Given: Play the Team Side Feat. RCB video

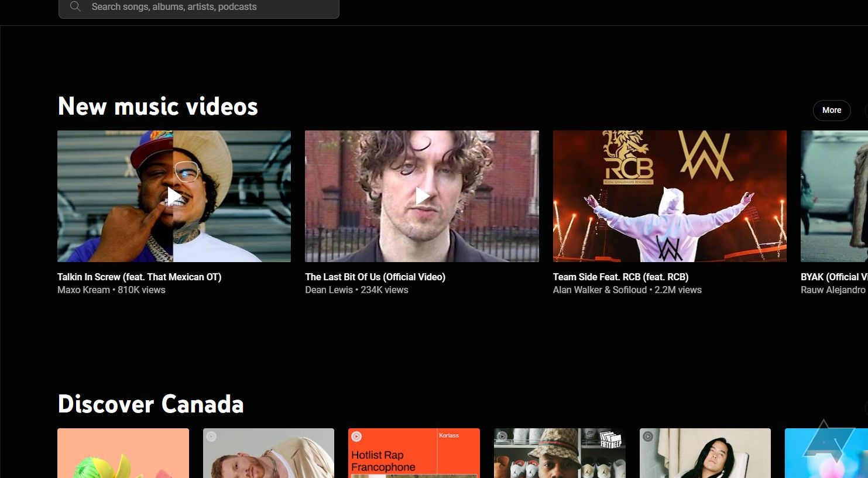Looking at the screenshot, I should pyautogui.click(x=670, y=196).
